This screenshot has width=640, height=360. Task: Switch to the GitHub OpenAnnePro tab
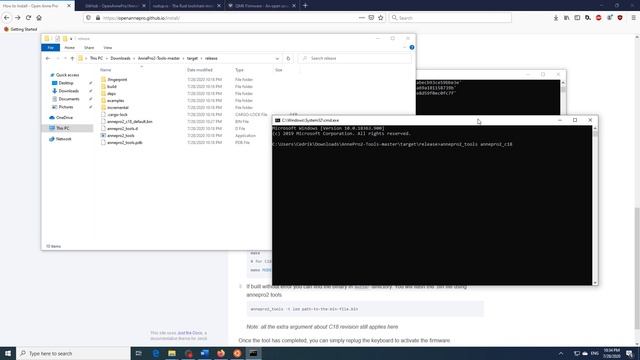coord(111,6)
